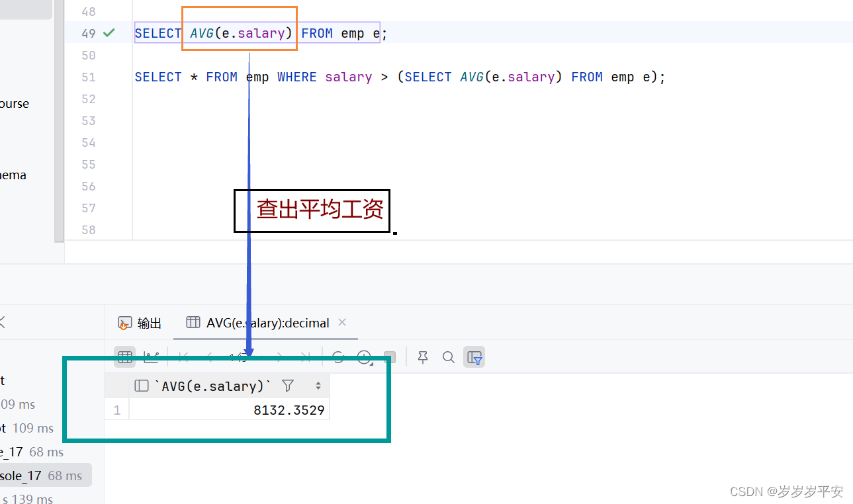Click filter funnel in AVG(e.salary) column header
Image resolution: width=853 pixels, height=504 pixels.
click(288, 386)
